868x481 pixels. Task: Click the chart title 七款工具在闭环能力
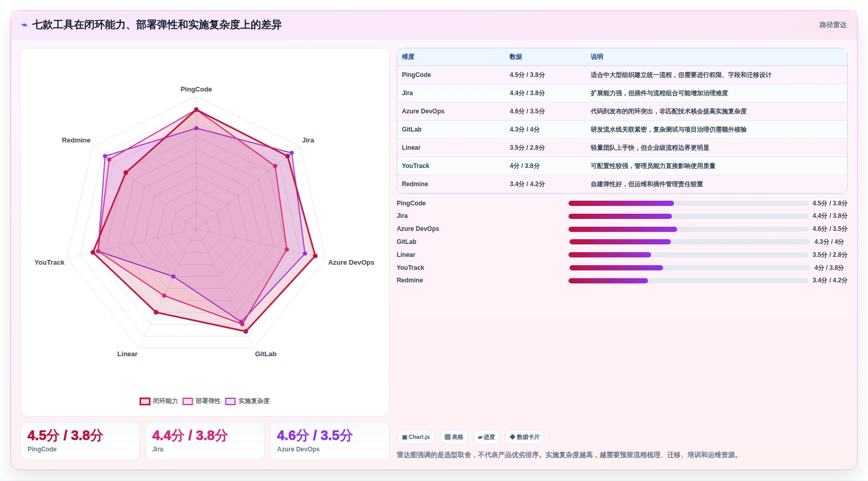point(157,25)
